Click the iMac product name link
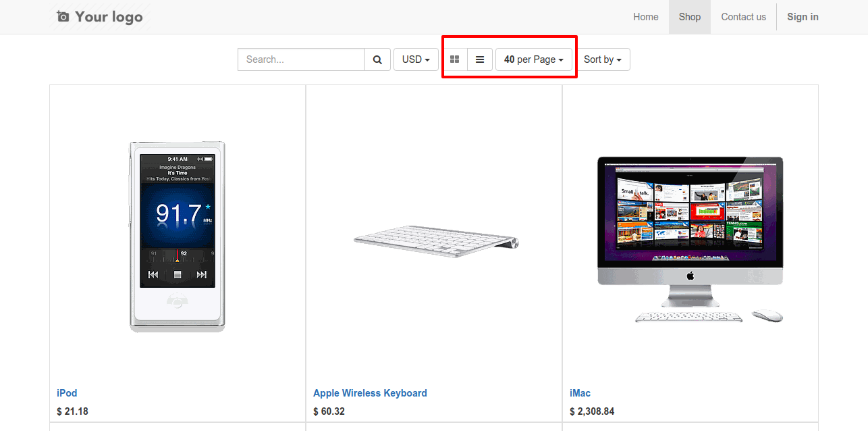Screen dimensions: 868x431 click(x=580, y=393)
